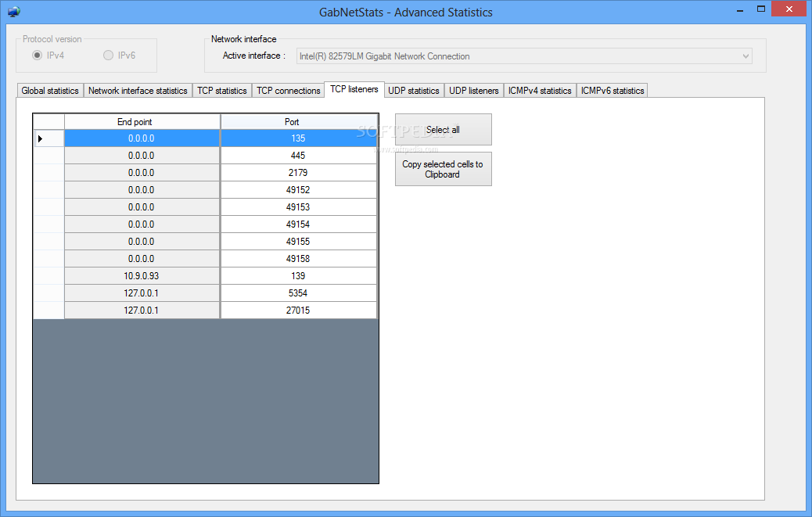Open the UDP listeners tab
Screen dimensions: 812x517
(x=474, y=91)
